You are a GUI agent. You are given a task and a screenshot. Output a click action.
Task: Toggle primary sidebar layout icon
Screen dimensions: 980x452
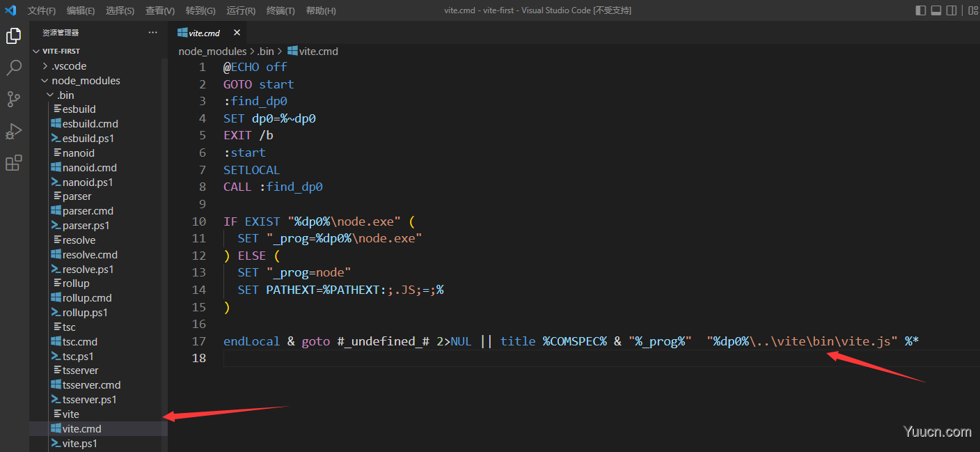tap(921, 10)
